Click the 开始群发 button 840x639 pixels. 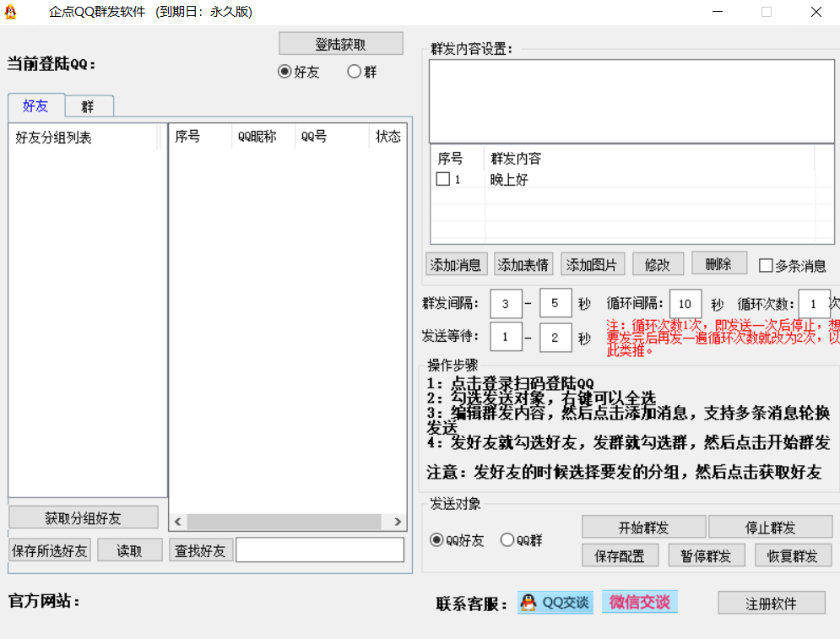pos(643,527)
